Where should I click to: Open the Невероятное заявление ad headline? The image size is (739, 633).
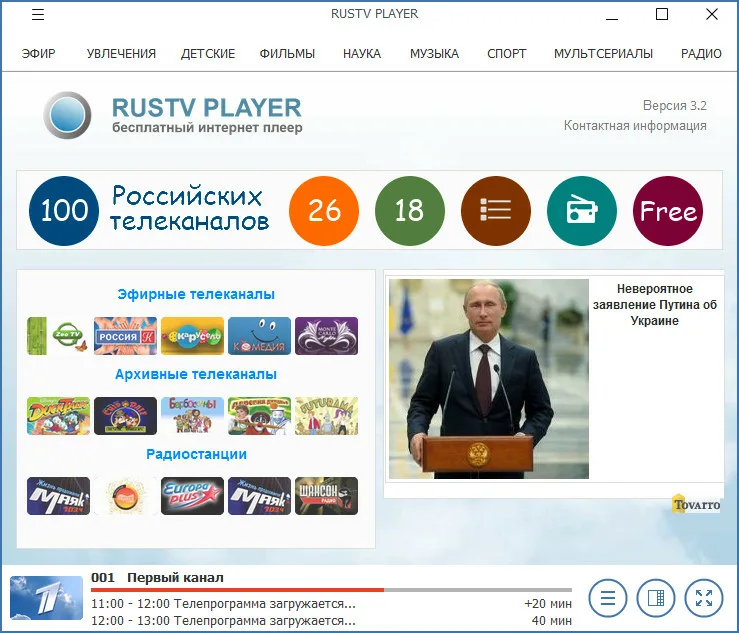point(655,304)
